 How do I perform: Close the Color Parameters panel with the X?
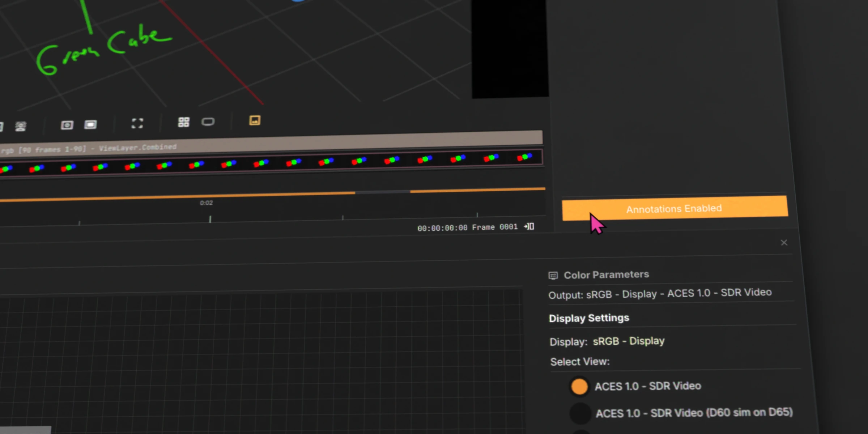point(784,243)
